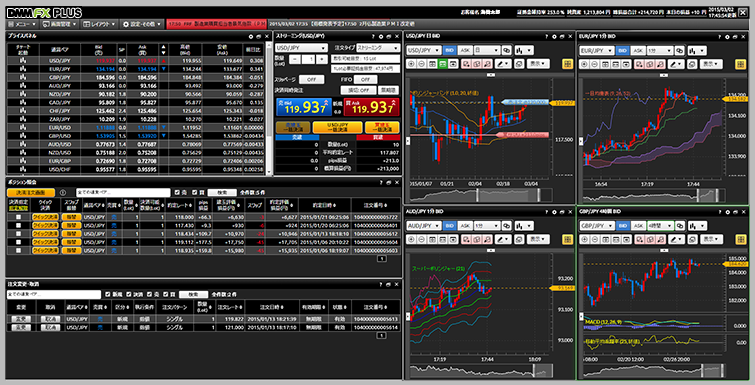
Task: Zoom in on the USD/JPY daily chart
Action: [x=412, y=64]
